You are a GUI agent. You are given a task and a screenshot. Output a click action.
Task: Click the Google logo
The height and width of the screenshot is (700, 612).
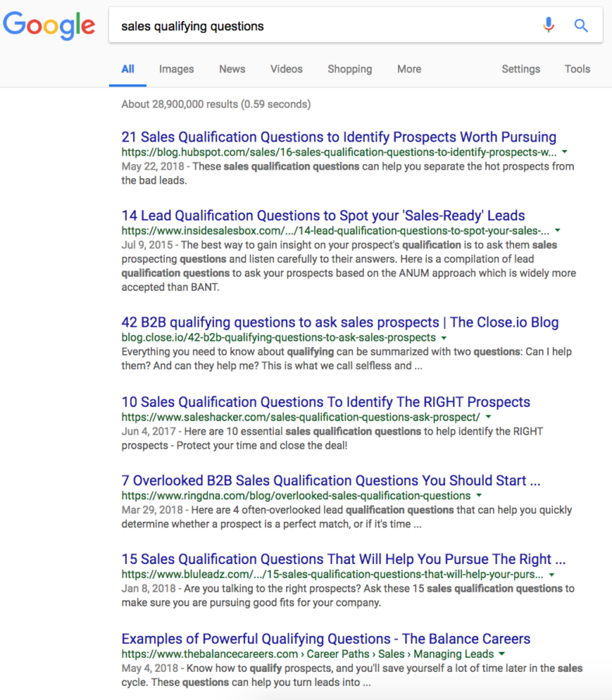point(49,26)
